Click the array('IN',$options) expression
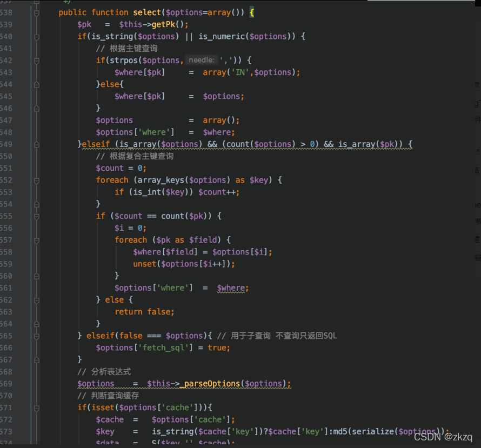The height and width of the screenshot is (448, 481). [x=249, y=72]
